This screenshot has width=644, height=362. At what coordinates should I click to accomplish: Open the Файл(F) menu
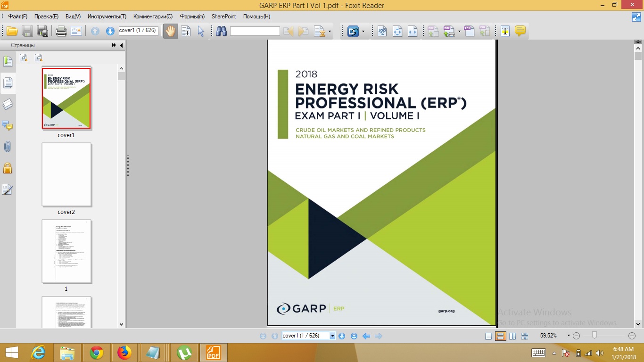18,16
